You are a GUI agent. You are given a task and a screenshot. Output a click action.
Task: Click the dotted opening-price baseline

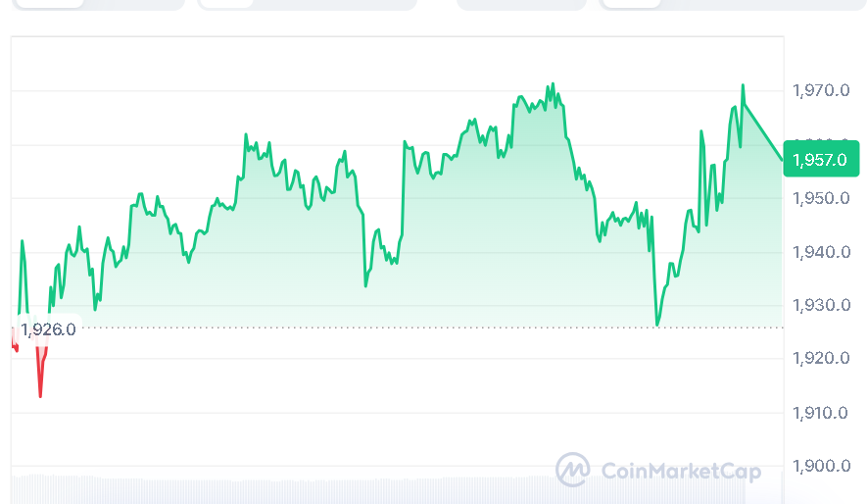tap(392, 328)
